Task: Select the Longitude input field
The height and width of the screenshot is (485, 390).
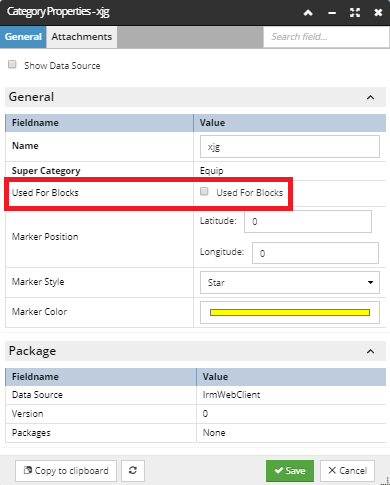Action: (x=315, y=253)
